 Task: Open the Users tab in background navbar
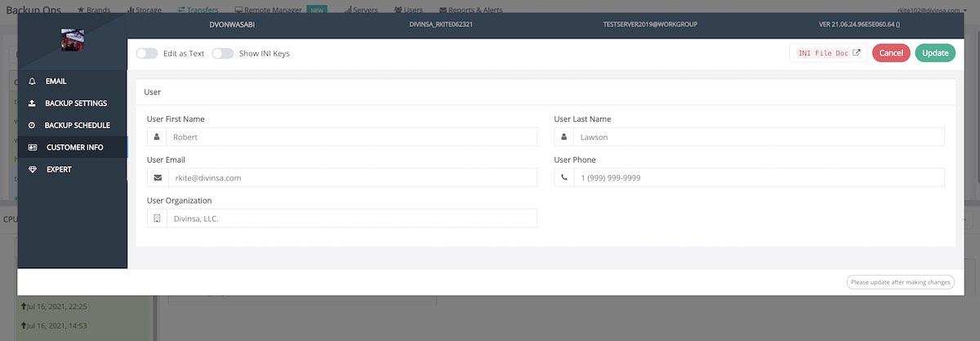[x=408, y=9]
